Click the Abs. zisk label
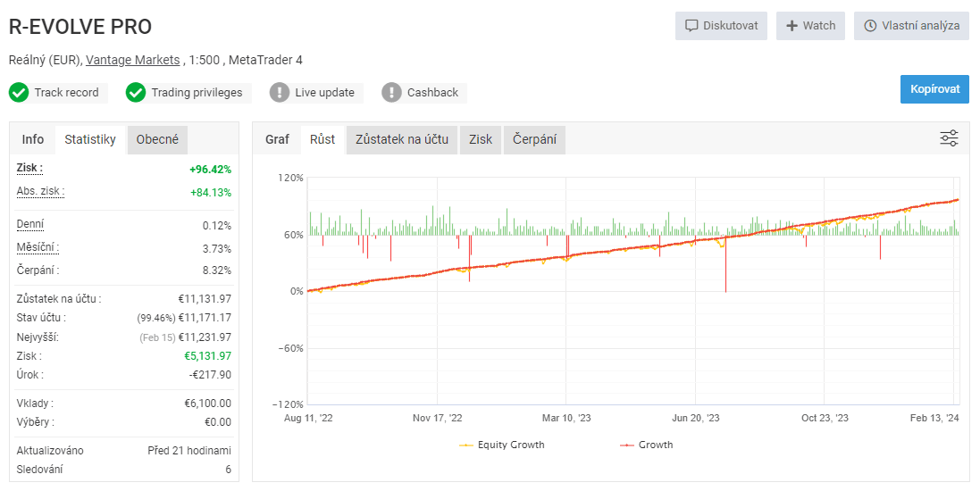Screen dimensions: 980x491 (40, 192)
